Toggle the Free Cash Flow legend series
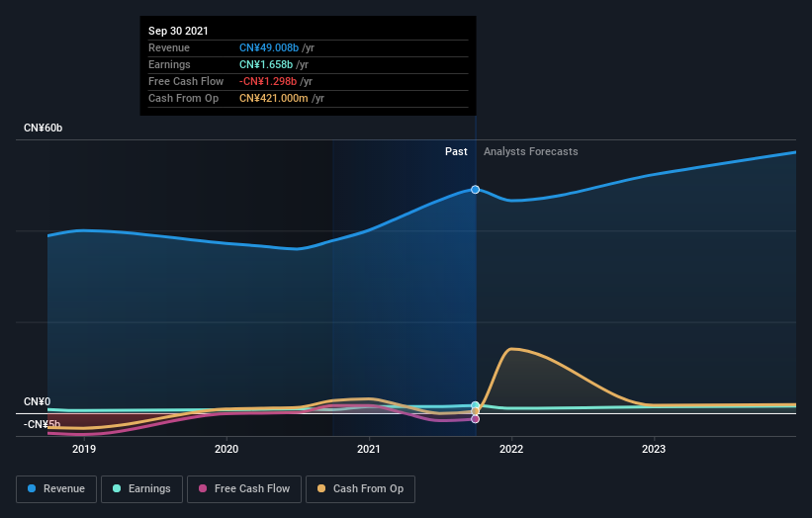Image resolution: width=812 pixels, height=518 pixels. tap(244, 489)
